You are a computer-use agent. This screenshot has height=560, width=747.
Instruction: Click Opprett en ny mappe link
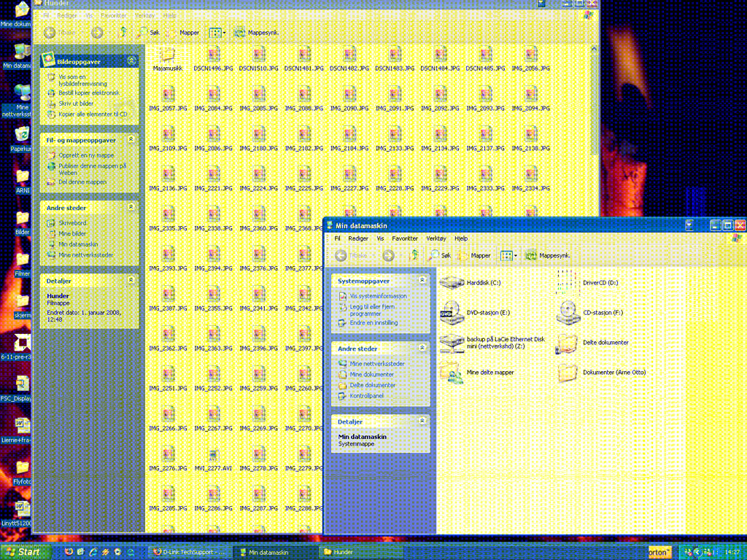[x=86, y=156]
